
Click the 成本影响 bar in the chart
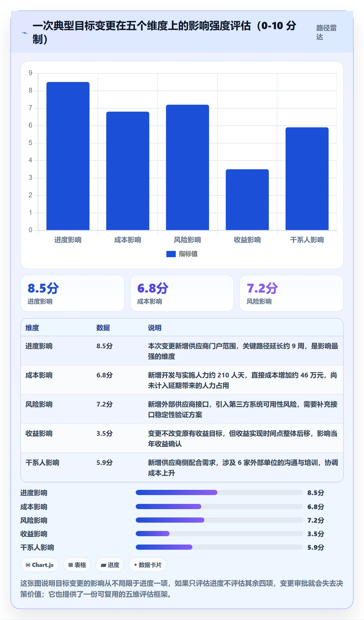tap(128, 171)
